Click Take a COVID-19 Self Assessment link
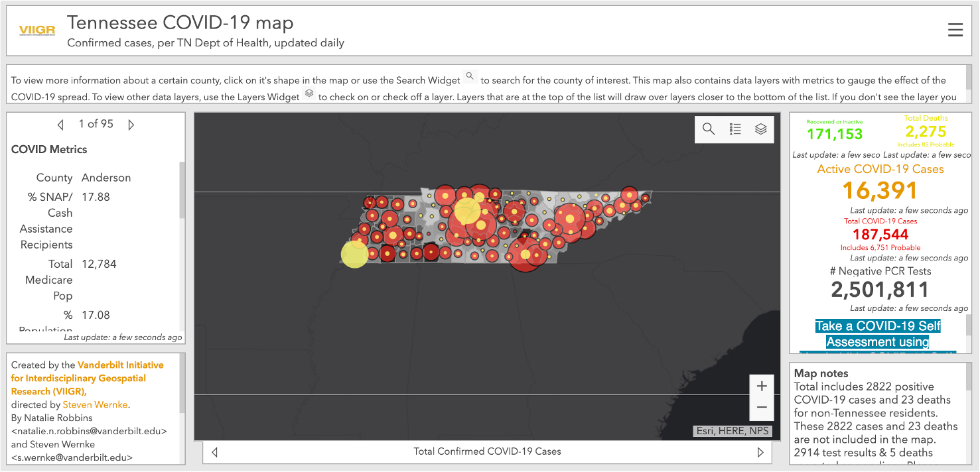This screenshot has width=980, height=472. pos(877,334)
